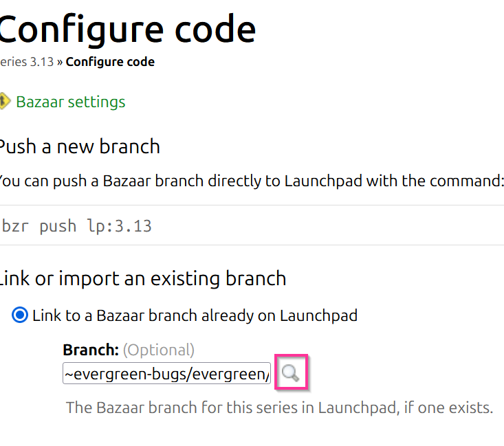The height and width of the screenshot is (446, 504).
Task: Click the bold Configure code breadcrumb item
Action: (110, 62)
